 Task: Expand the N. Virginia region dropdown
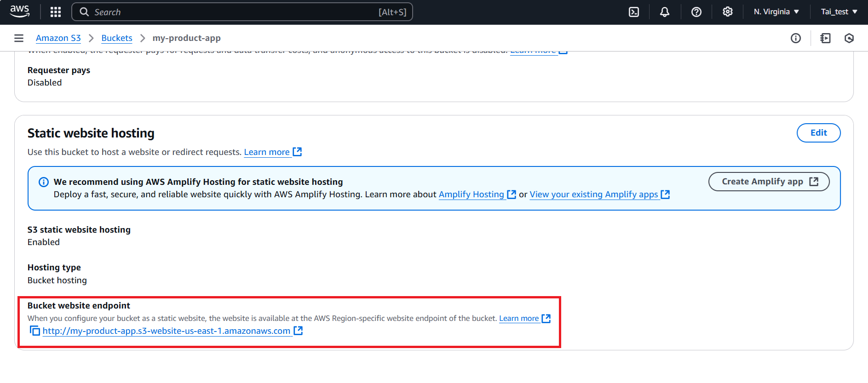(776, 12)
